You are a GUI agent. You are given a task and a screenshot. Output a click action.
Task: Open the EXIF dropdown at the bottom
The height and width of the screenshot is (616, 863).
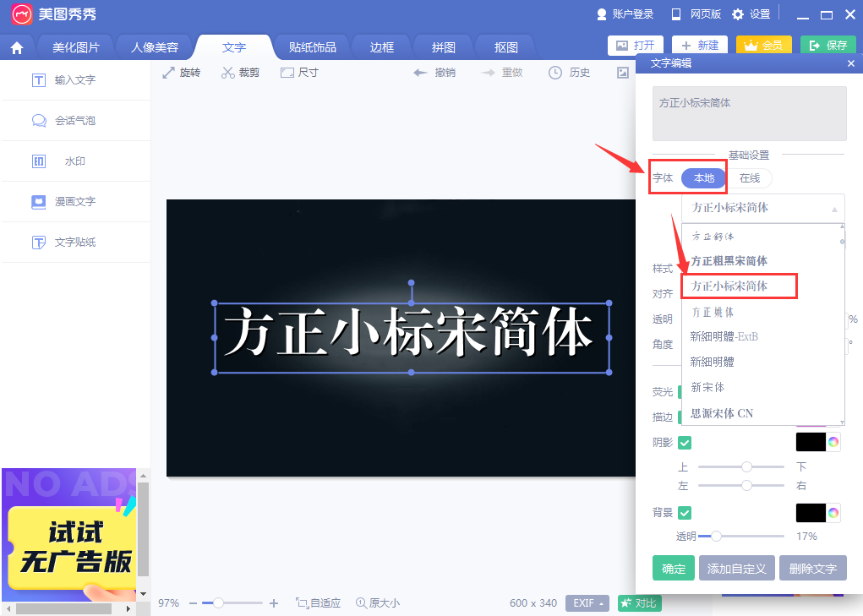[587, 602]
